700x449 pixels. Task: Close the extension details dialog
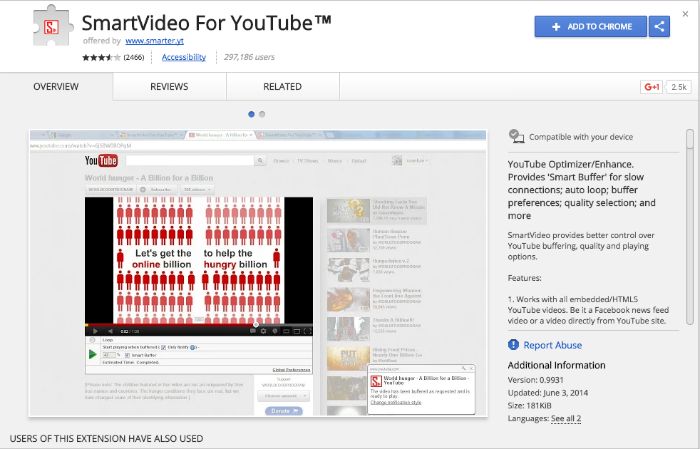(685, 14)
